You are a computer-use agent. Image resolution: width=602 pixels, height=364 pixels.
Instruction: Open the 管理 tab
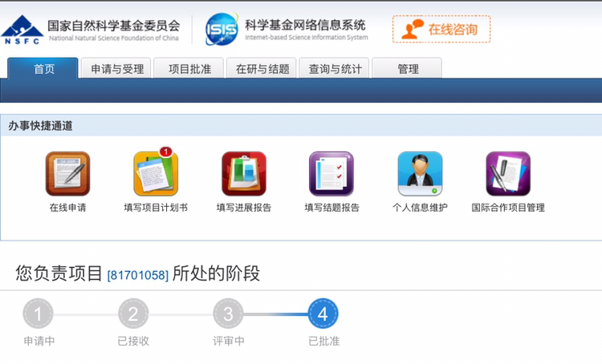pos(407,69)
